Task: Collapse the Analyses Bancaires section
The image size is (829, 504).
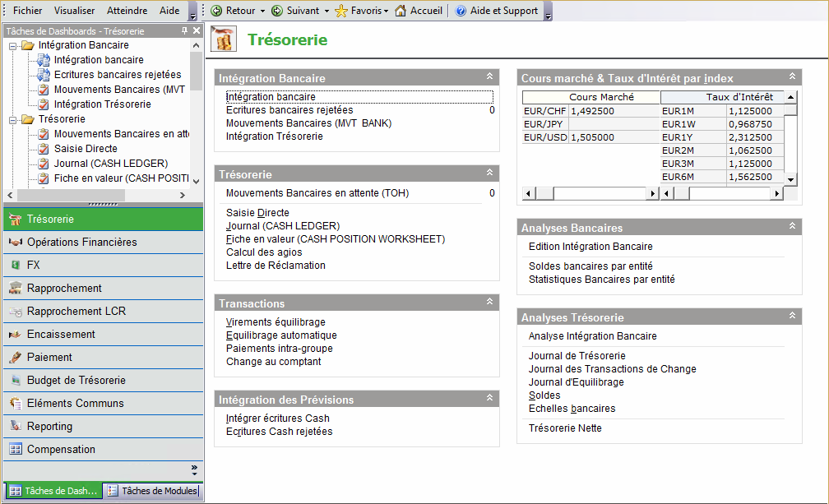Action: click(792, 226)
